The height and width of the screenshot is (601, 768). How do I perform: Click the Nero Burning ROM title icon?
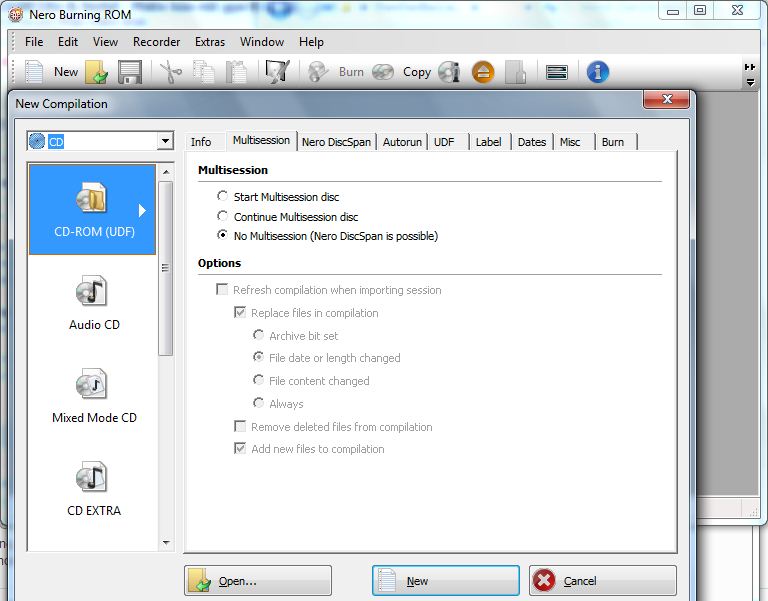[x=16, y=14]
